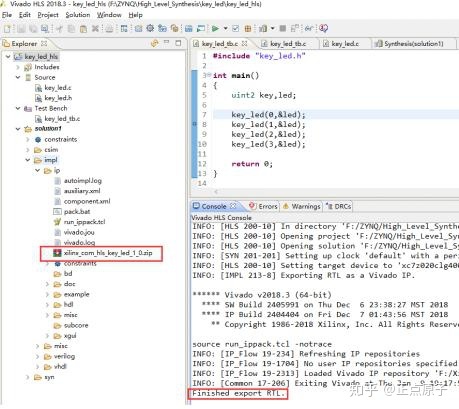The width and height of the screenshot is (459, 409).
Task: Close the Explorer view tab
Action: (x=44, y=44)
